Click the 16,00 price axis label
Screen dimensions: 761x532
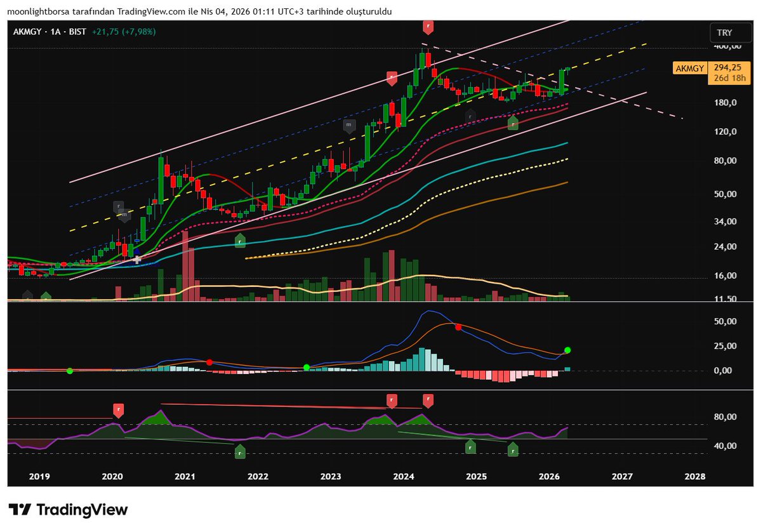point(725,276)
